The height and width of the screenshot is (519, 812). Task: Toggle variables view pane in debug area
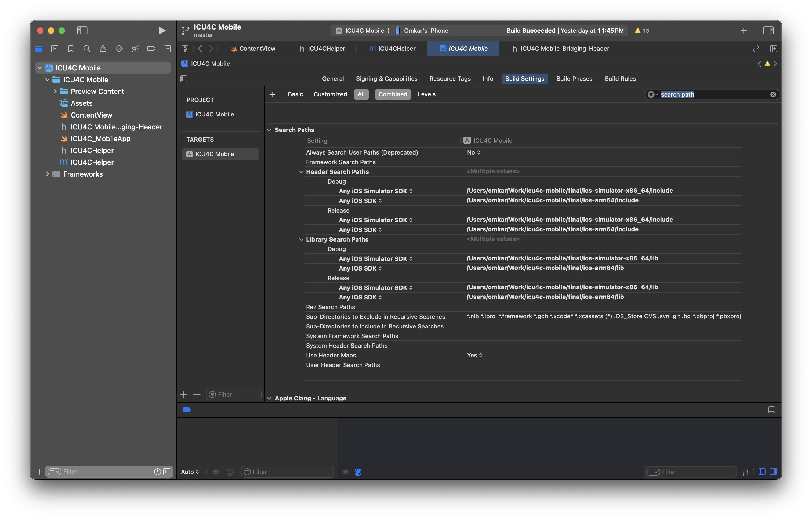click(762, 472)
